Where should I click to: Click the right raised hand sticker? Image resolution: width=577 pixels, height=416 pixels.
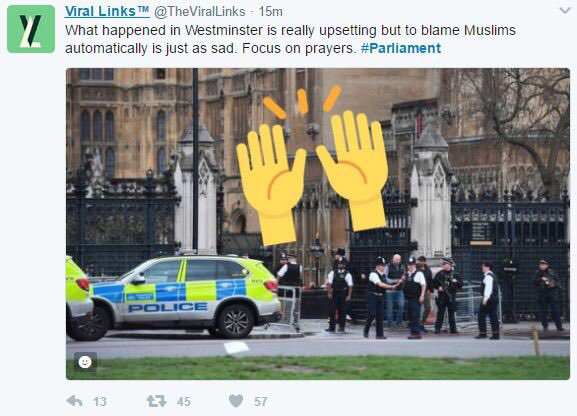[x=352, y=170]
